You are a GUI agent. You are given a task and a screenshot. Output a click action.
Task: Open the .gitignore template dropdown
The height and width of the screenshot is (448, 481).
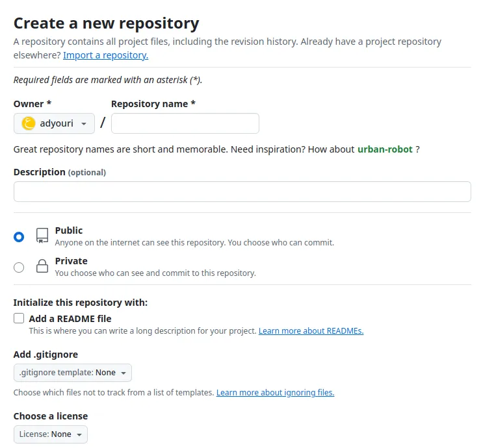(73, 373)
